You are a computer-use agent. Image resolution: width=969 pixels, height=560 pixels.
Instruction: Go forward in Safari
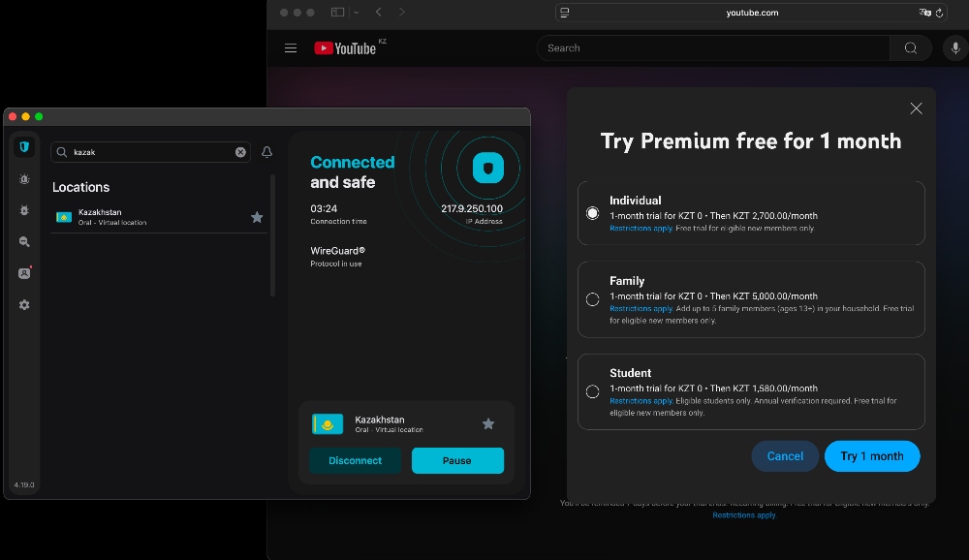pyautogui.click(x=402, y=13)
